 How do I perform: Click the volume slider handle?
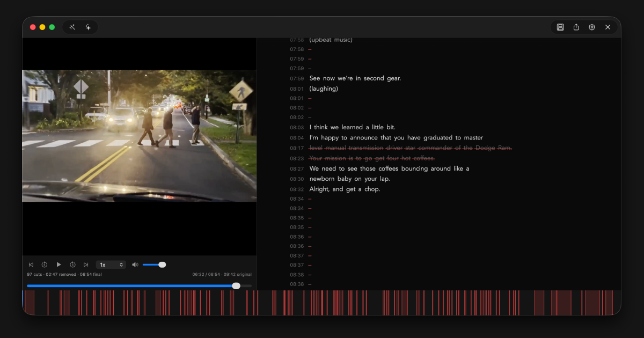pos(162,264)
